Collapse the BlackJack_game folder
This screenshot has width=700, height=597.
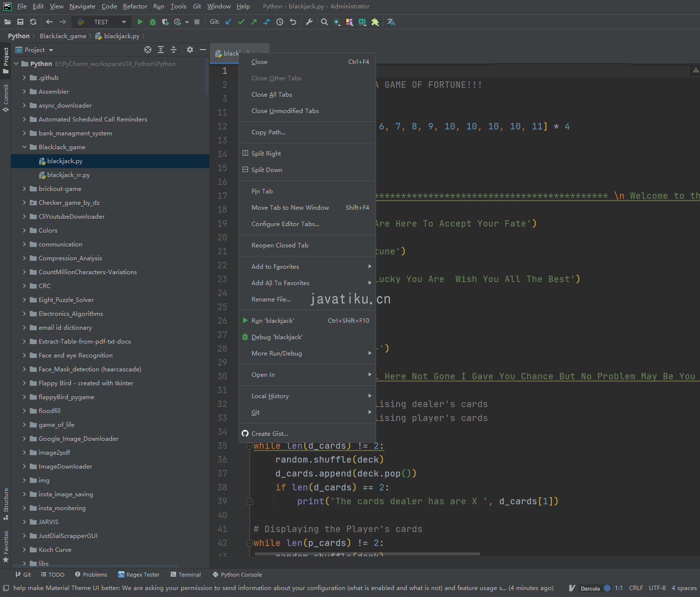pos(24,147)
